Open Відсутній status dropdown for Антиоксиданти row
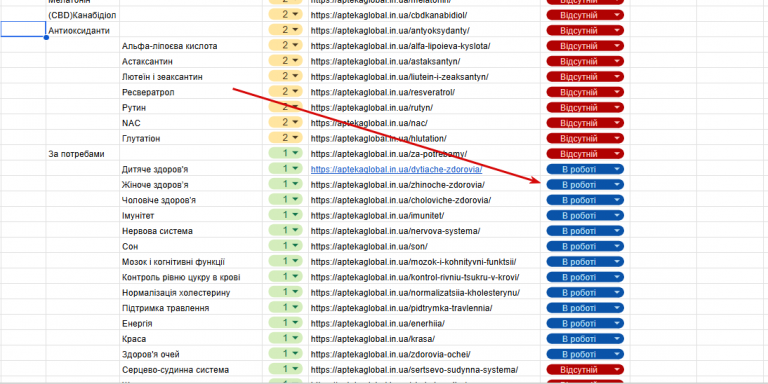Screen dimensions: 768x384 pyautogui.click(x=585, y=30)
